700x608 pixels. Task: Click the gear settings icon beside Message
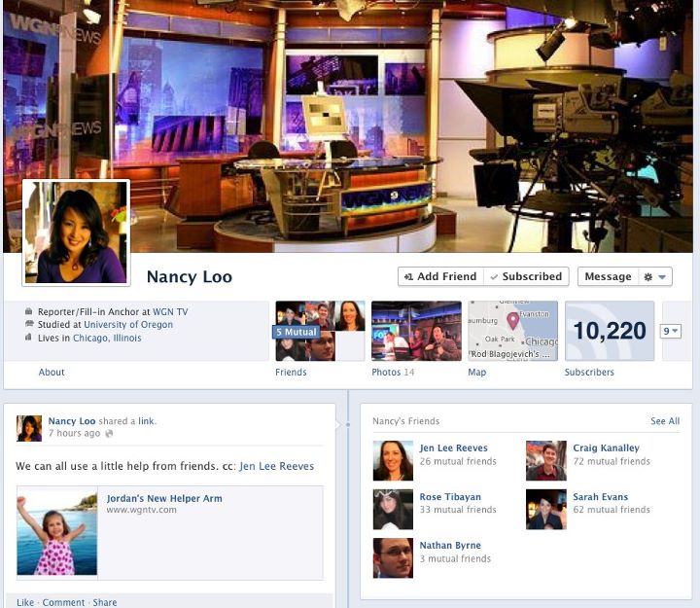coord(648,277)
